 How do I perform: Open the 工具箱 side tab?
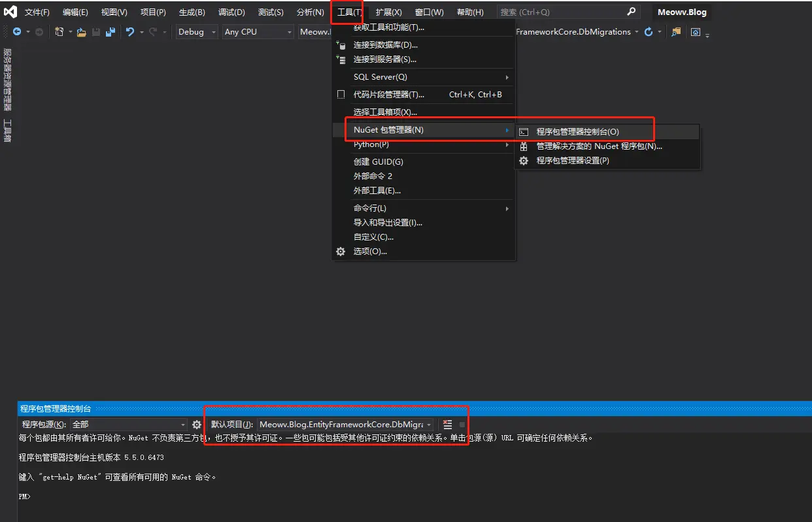pos(7,131)
